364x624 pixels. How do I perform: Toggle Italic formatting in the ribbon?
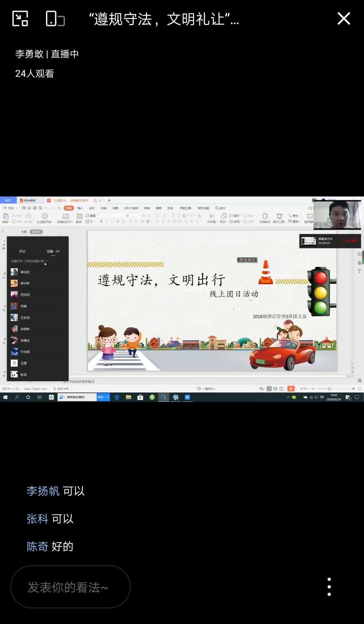click(106, 221)
